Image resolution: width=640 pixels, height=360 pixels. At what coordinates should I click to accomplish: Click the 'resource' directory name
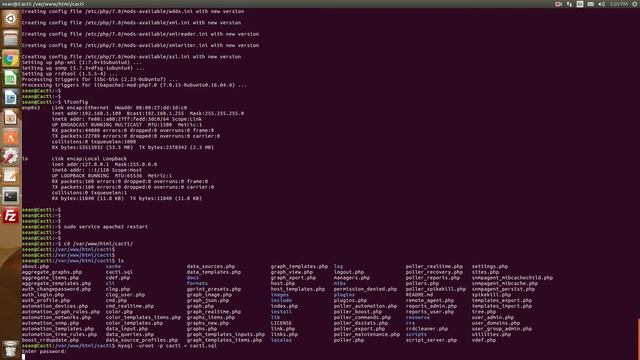tap(418, 317)
